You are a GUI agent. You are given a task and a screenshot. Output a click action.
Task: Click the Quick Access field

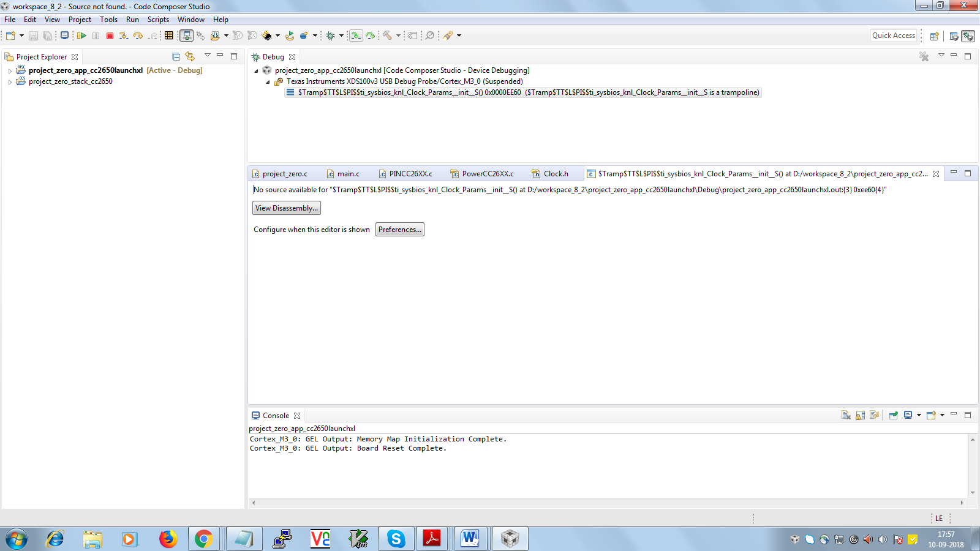(894, 36)
